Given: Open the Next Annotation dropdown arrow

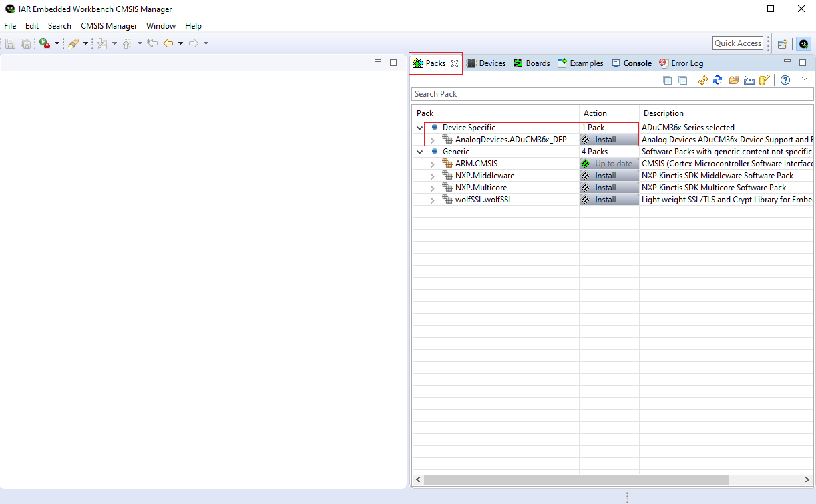Looking at the screenshot, I should (114, 43).
